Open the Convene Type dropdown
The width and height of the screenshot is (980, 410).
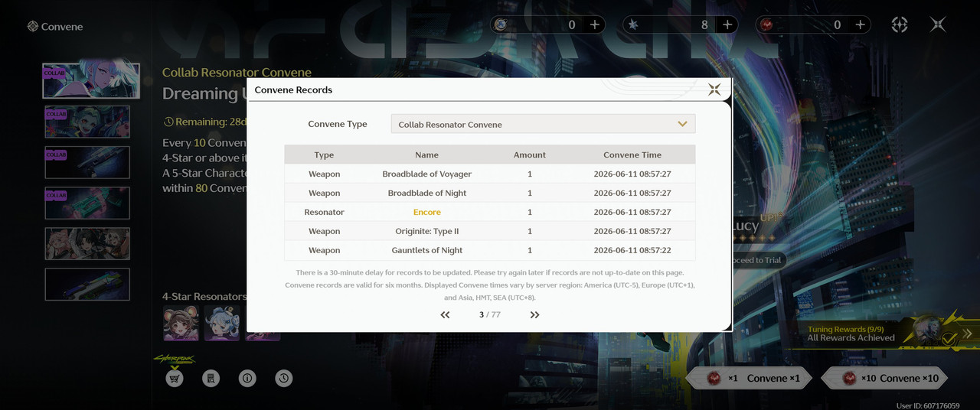(543, 124)
